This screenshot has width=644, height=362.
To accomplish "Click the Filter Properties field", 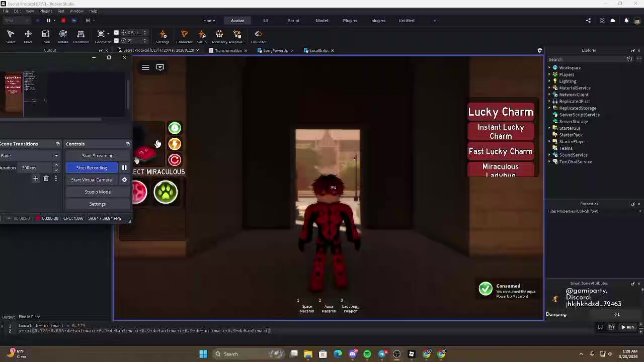I will coord(594,211).
